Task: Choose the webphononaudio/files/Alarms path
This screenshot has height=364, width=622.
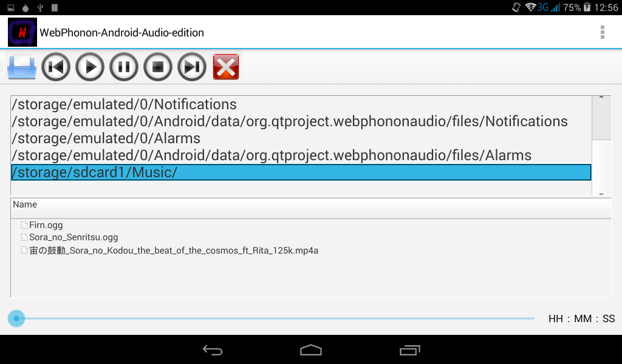Action: coord(301,155)
